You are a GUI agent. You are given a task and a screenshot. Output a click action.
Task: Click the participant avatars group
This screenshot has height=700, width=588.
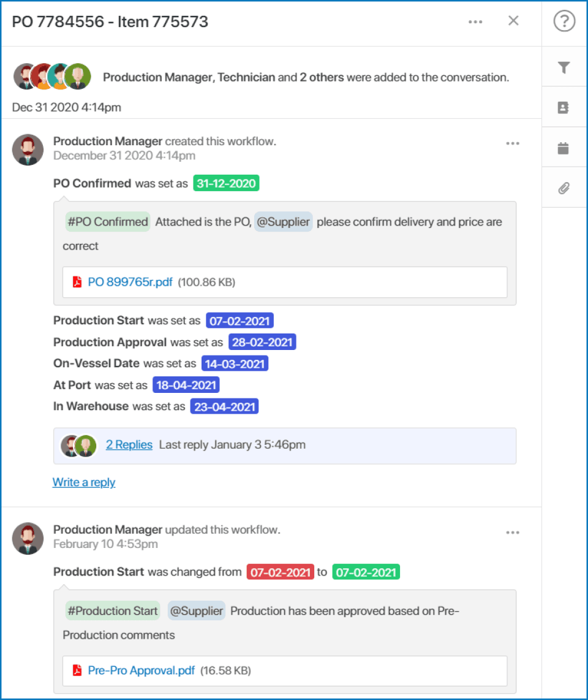pyautogui.click(x=52, y=77)
